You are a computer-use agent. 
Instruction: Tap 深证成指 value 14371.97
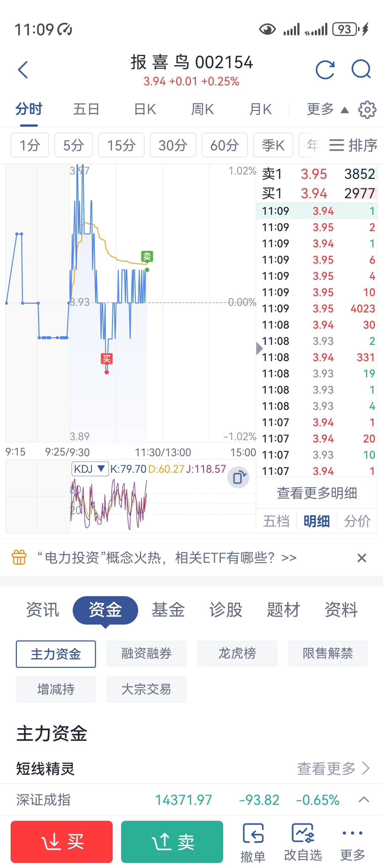[x=183, y=800]
